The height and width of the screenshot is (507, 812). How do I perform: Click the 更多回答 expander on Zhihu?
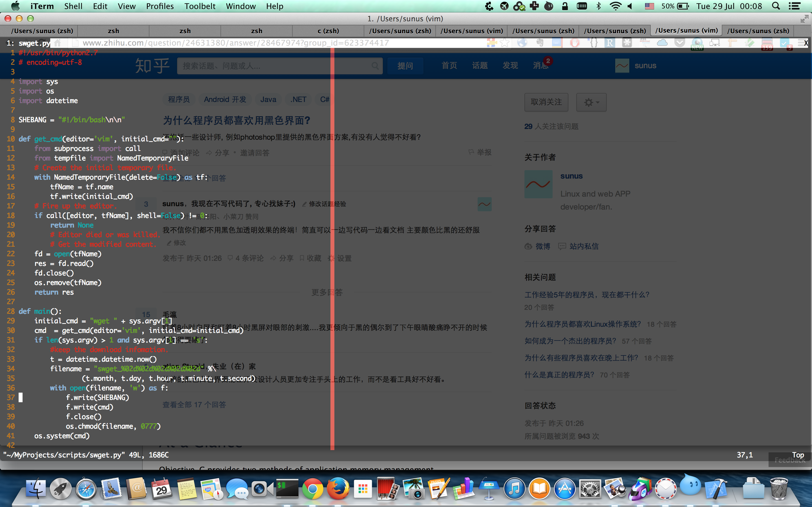pyautogui.click(x=326, y=292)
